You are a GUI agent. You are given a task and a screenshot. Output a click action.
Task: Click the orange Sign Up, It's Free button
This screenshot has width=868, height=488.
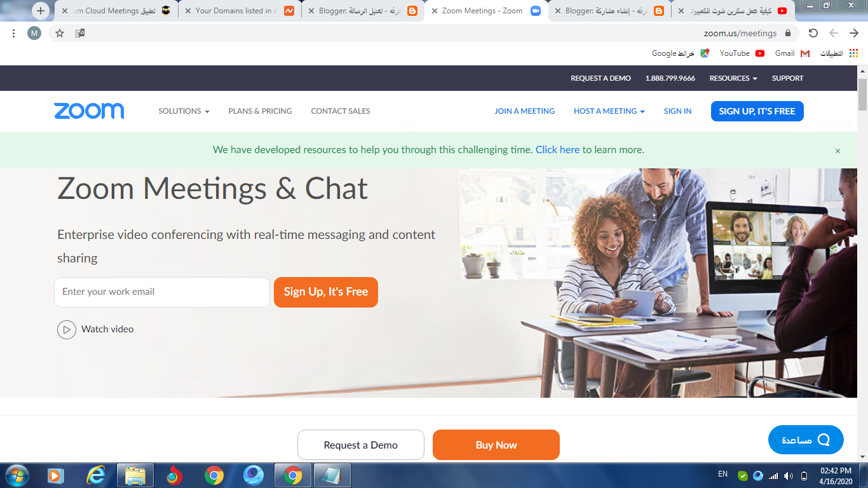click(x=326, y=292)
